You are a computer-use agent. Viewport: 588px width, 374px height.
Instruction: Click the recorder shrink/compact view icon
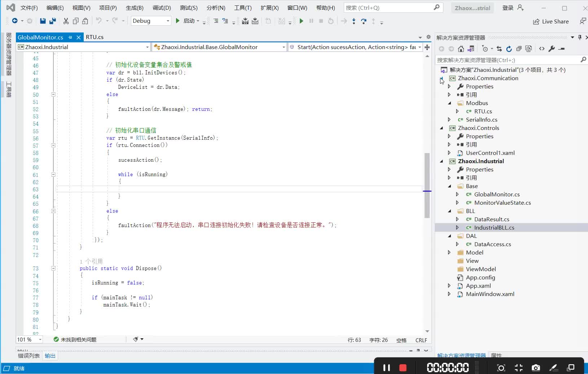click(519, 368)
